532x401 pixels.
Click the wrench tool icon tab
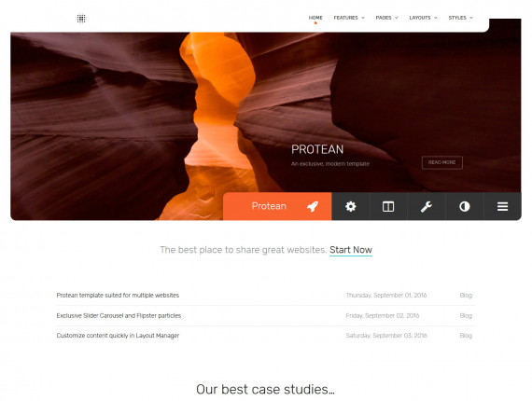coord(427,206)
